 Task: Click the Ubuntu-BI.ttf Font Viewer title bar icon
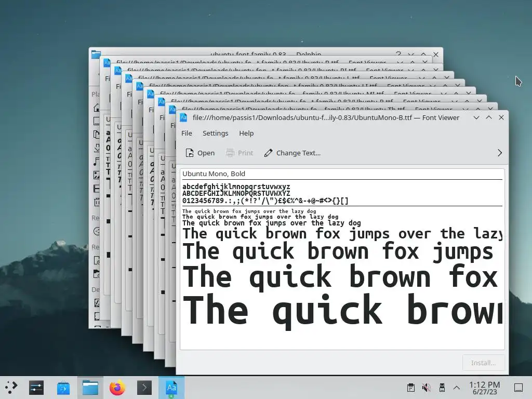(x=118, y=71)
